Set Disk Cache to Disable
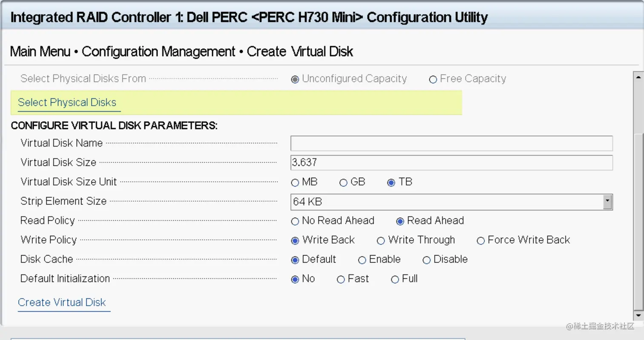644x340 pixels. coord(426,260)
